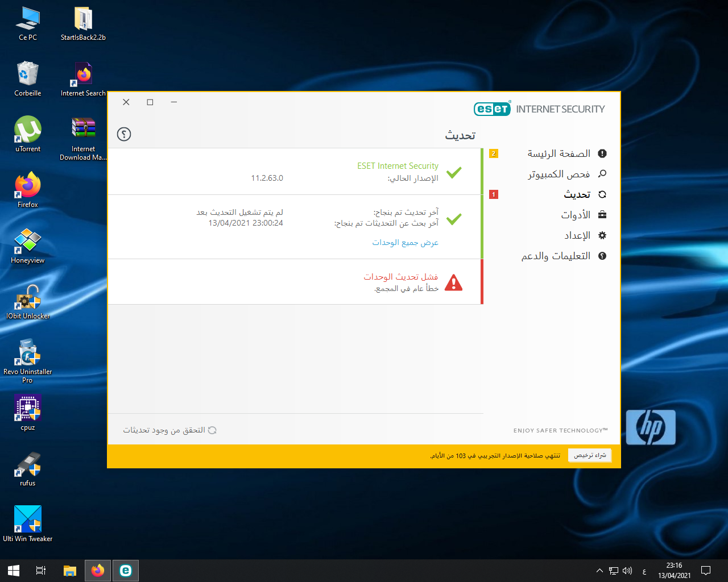
Task: Maximize the ESET window
Action: (x=150, y=102)
